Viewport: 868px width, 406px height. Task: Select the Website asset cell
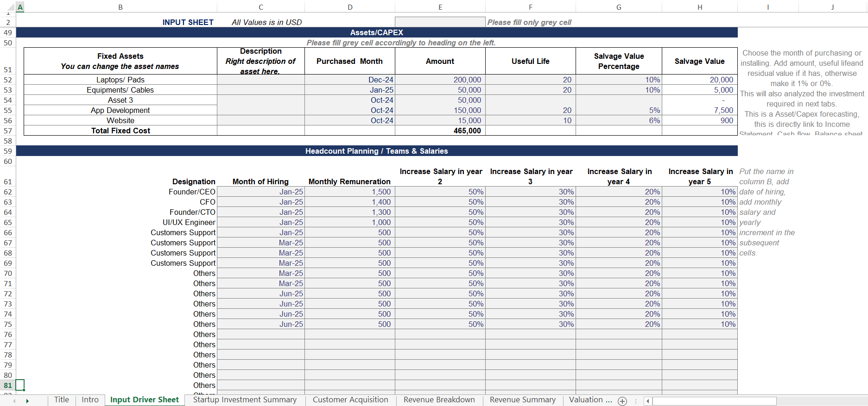tap(120, 120)
